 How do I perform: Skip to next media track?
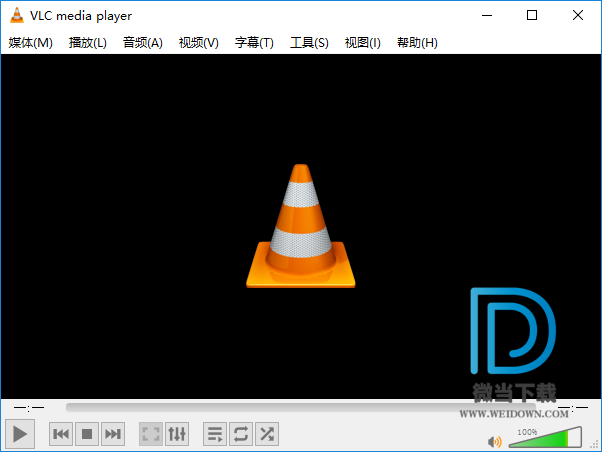(x=113, y=434)
